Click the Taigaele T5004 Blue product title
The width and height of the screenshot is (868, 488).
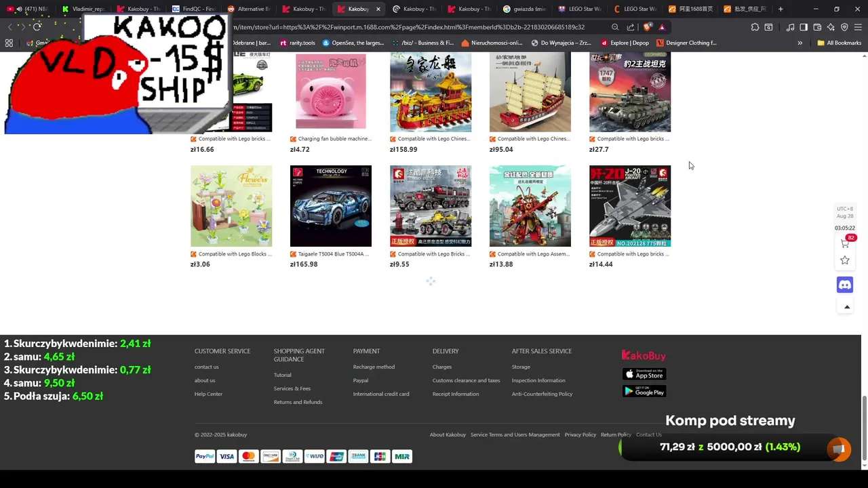(x=334, y=254)
